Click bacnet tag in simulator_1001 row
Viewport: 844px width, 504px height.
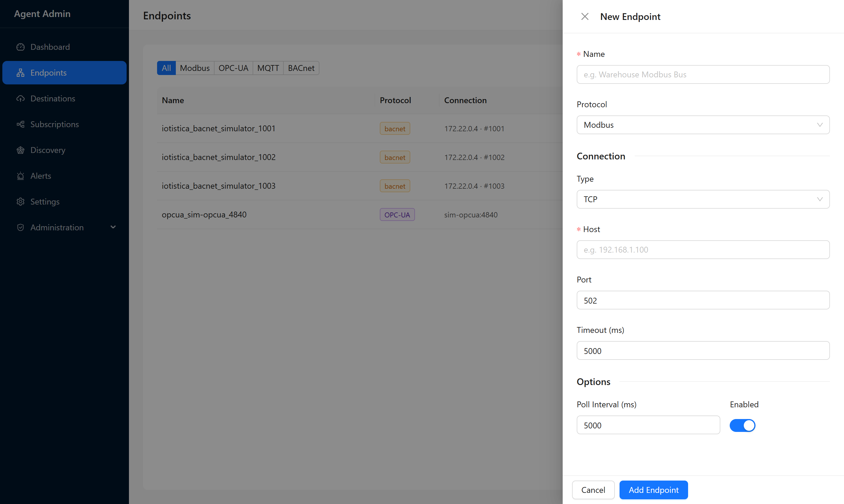coord(395,128)
